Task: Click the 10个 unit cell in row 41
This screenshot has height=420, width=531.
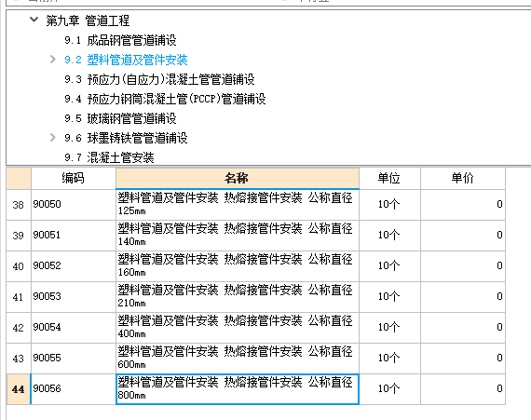Action: tap(389, 297)
